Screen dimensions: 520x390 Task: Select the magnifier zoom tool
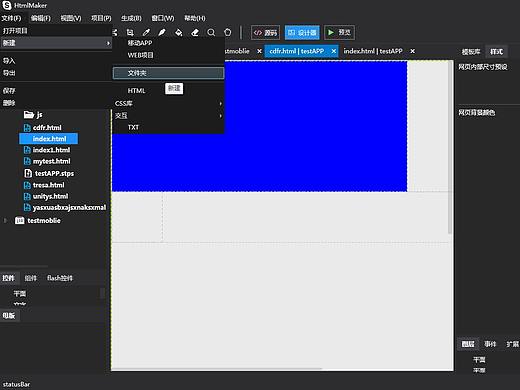click(211, 32)
